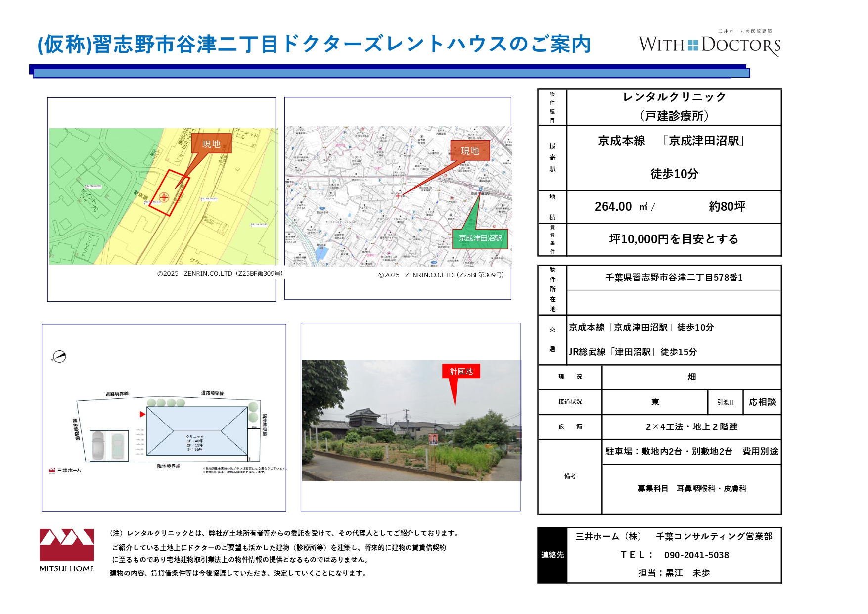Viewport: 868px width, 614px height.
Task: Click the site photograph of the field
Action: tap(411, 421)
